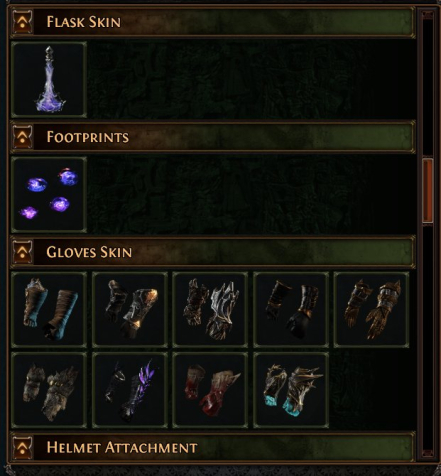Pick the black gloves with gold cuffs
The image size is (441, 476).
tap(291, 310)
